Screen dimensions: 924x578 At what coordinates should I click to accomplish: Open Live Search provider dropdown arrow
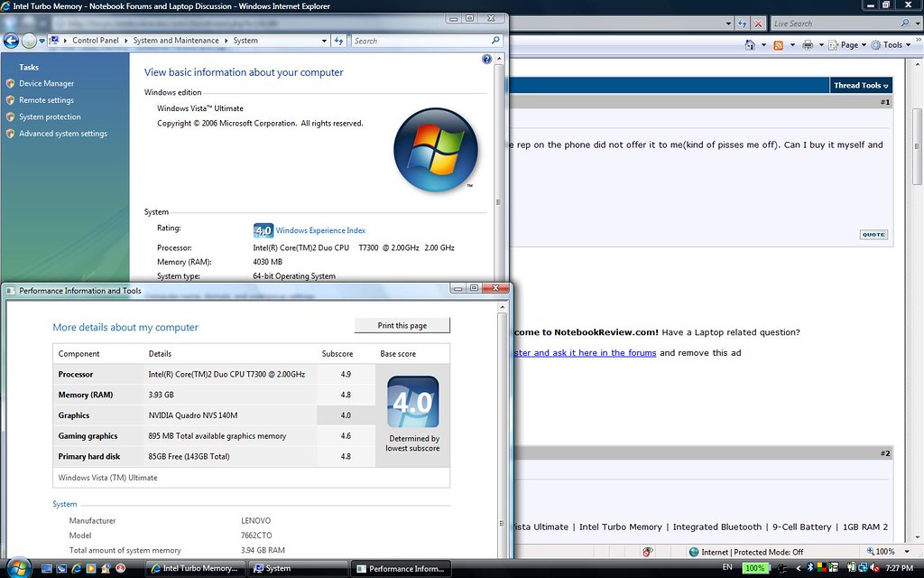[x=917, y=23]
